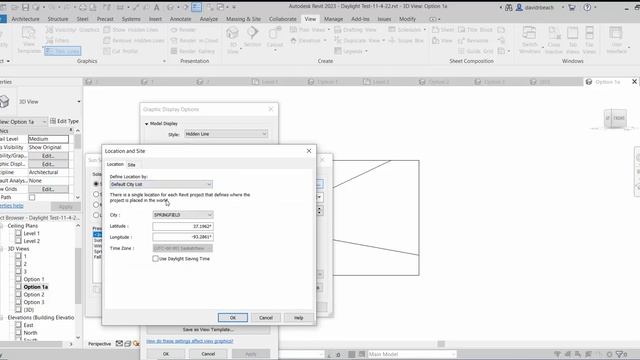Image resolution: width=640 pixels, height=360 pixels.
Task: Select the first solar study radio button
Action: click(96, 184)
